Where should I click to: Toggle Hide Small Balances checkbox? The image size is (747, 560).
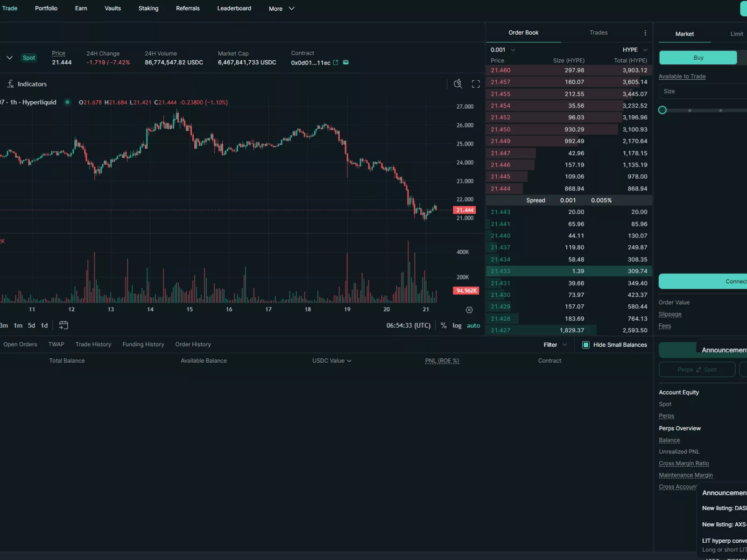coord(586,345)
